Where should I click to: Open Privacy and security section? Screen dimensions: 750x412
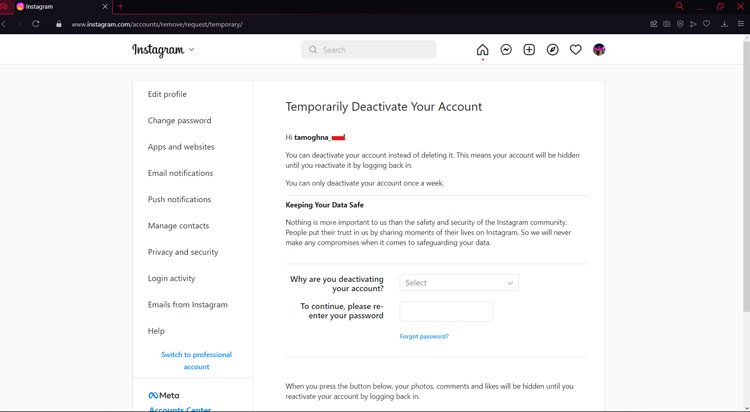[183, 252]
